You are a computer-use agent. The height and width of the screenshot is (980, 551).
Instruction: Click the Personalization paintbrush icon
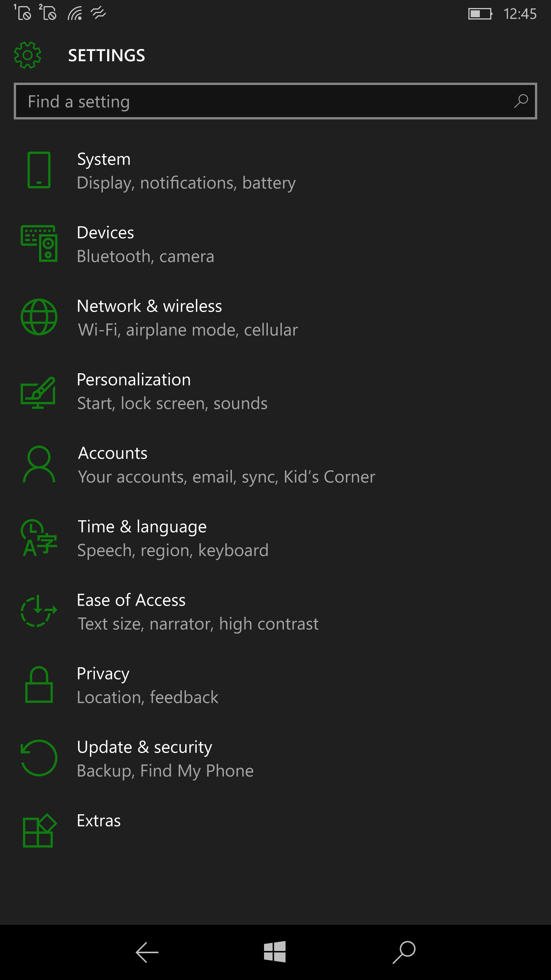point(38,392)
